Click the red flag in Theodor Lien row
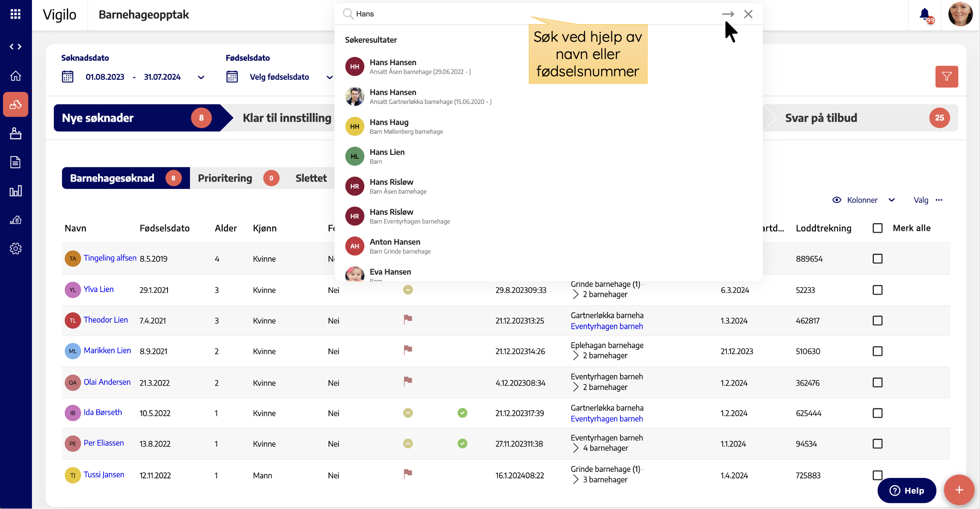The height and width of the screenshot is (509, 980). click(408, 320)
